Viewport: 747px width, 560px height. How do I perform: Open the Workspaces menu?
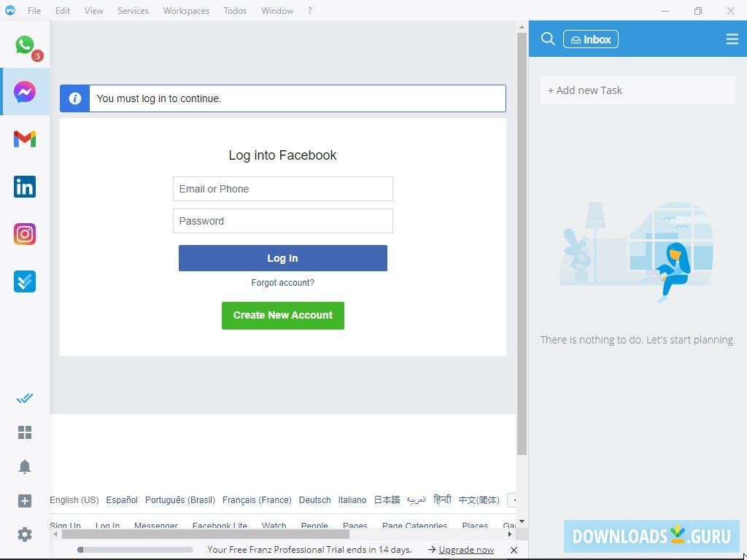[x=186, y=10]
